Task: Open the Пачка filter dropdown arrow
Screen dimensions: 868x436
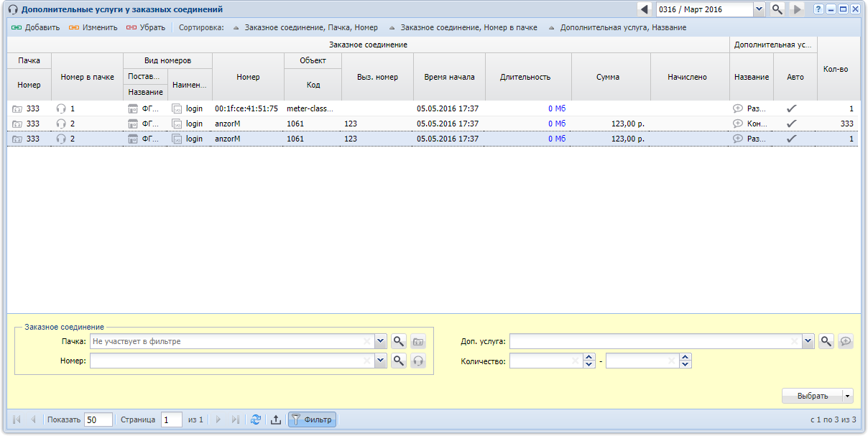Action: point(381,341)
